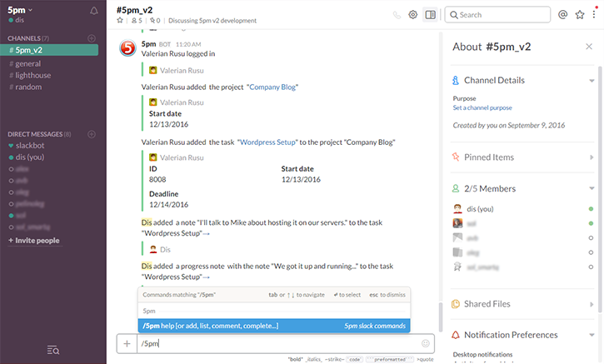Open "Wordpress Setup" task link
604x364 pixels.
tap(267, 142)
